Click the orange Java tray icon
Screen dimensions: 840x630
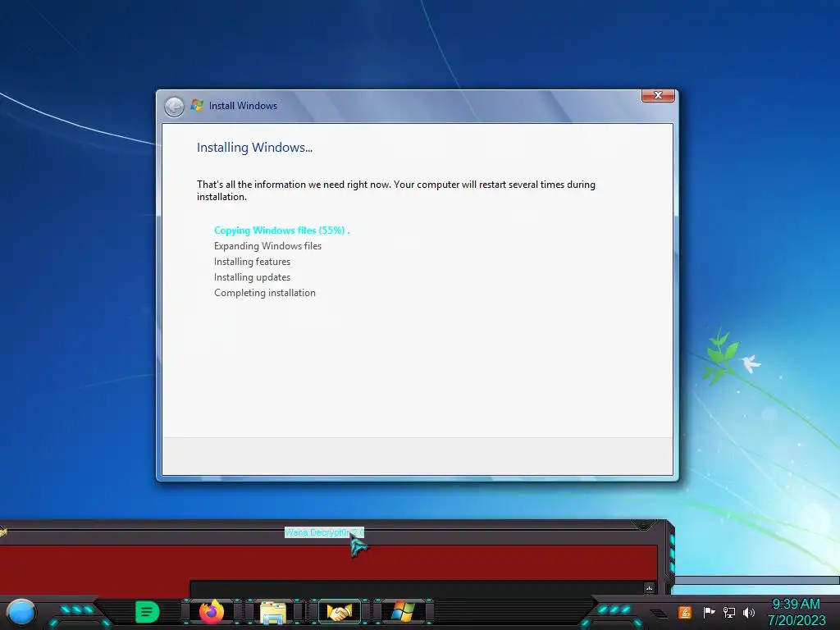coord(684,612)
